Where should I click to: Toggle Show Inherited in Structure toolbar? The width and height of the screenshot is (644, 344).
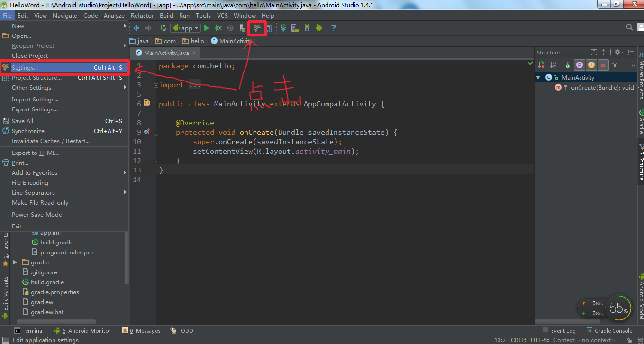pyautogui.click(x=615, y=65)
